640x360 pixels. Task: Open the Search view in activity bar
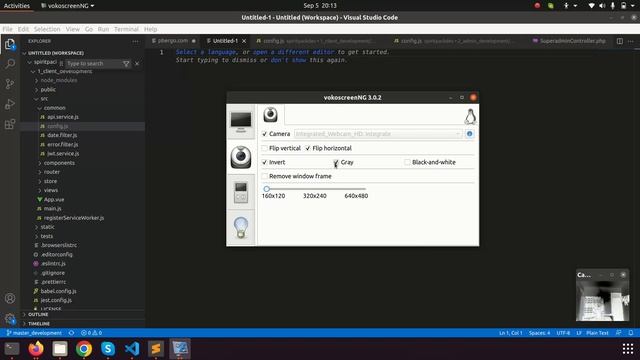pos(10,64)
